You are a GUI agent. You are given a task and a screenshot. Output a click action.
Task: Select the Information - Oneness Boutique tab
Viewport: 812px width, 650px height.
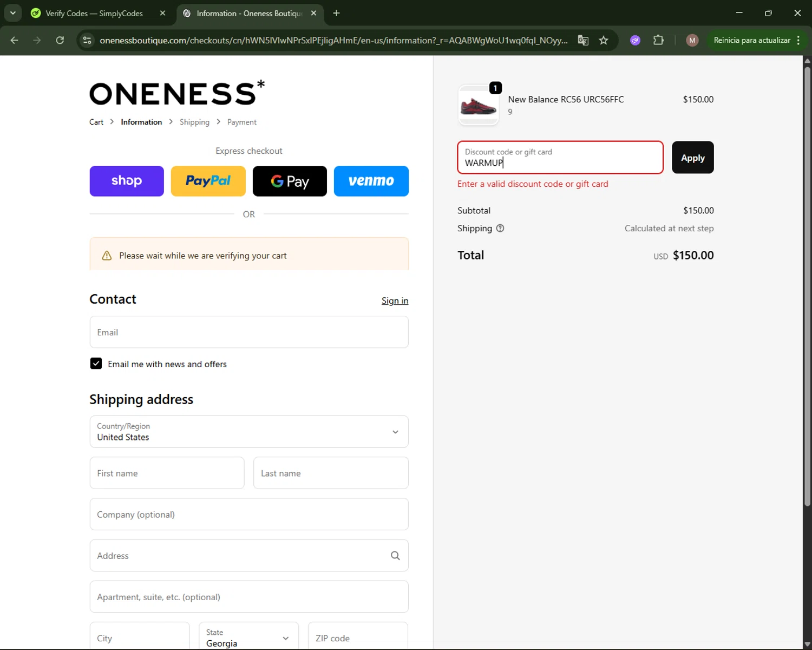point(249,13)
